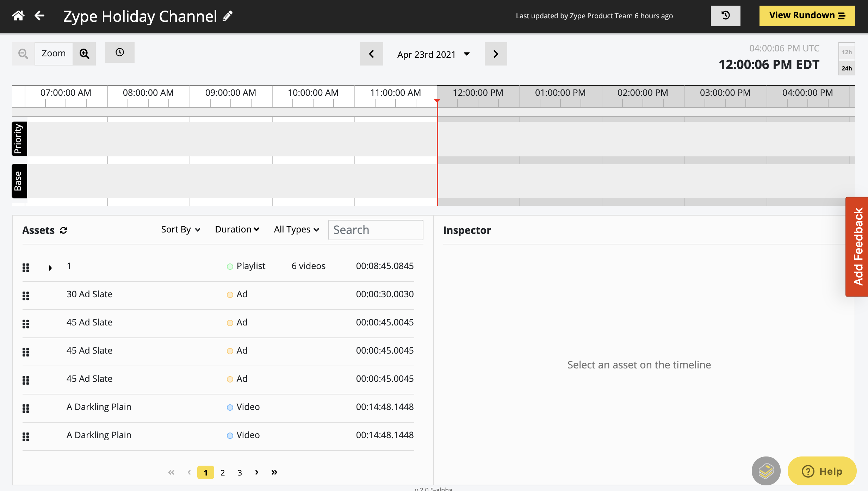Image resolution: width=868 pixels, height=491 pixels.
Task: Edit channel name with pencil icon
Action: (x=228, y=16)
